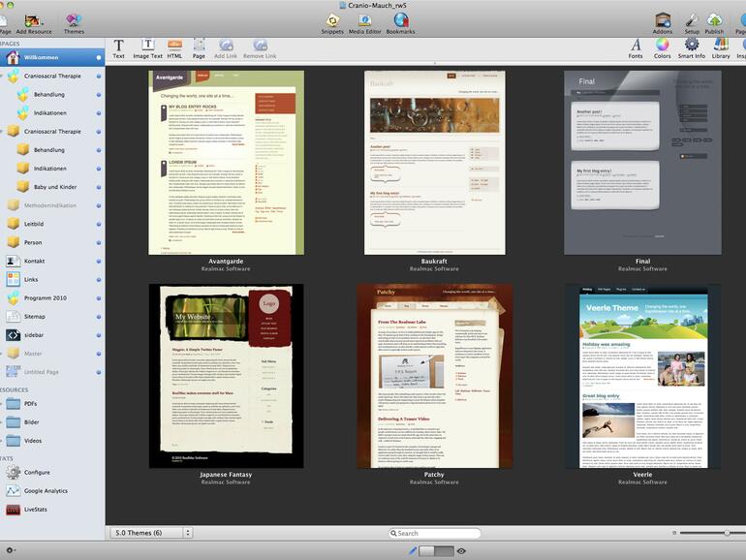Image resolution: width=746 pixels, height=560 pixels.
Task: Click Configure in the Stats section
Action: tap(37, 472)
